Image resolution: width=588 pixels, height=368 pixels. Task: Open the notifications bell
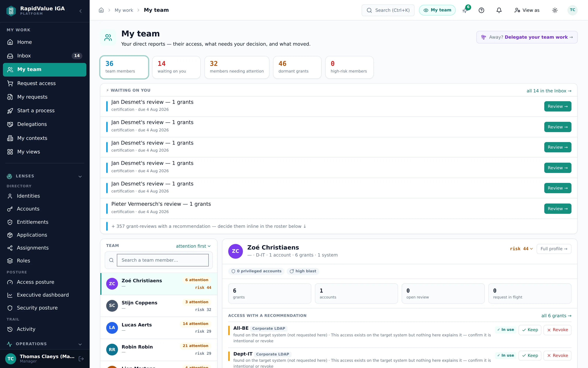pyautogui.click(x=499, y=10)
